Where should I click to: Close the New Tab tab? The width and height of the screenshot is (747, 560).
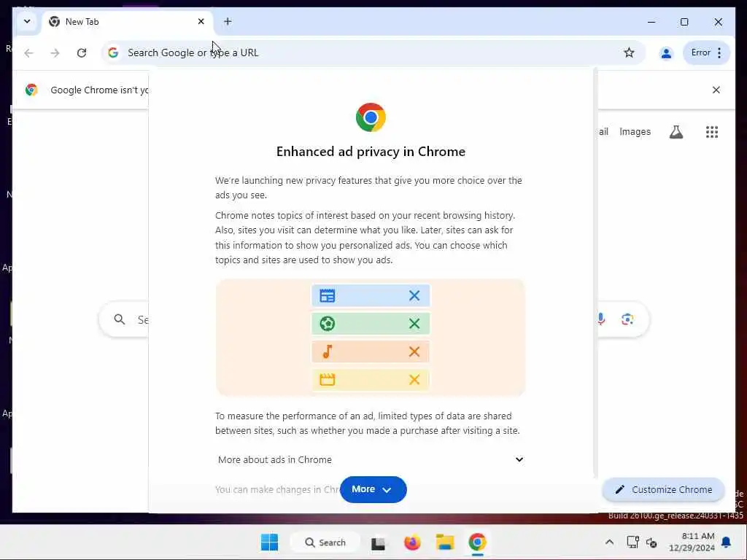201,21
